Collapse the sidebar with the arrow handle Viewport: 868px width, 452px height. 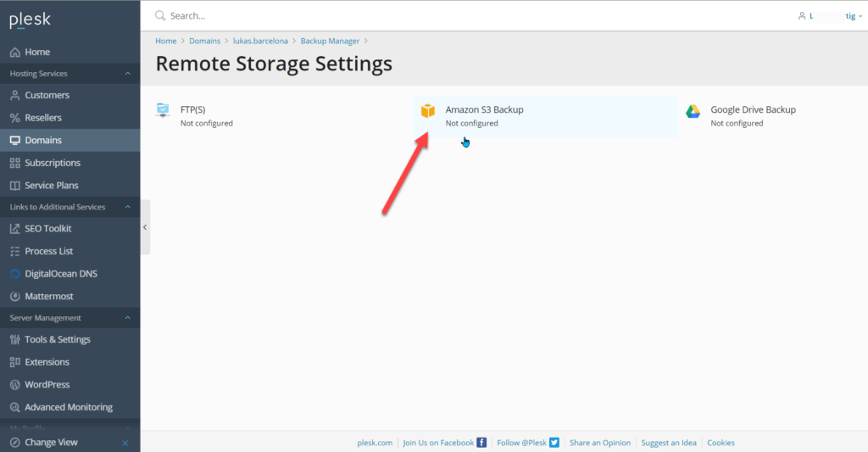pyautogui.click(x=145, y=227)
